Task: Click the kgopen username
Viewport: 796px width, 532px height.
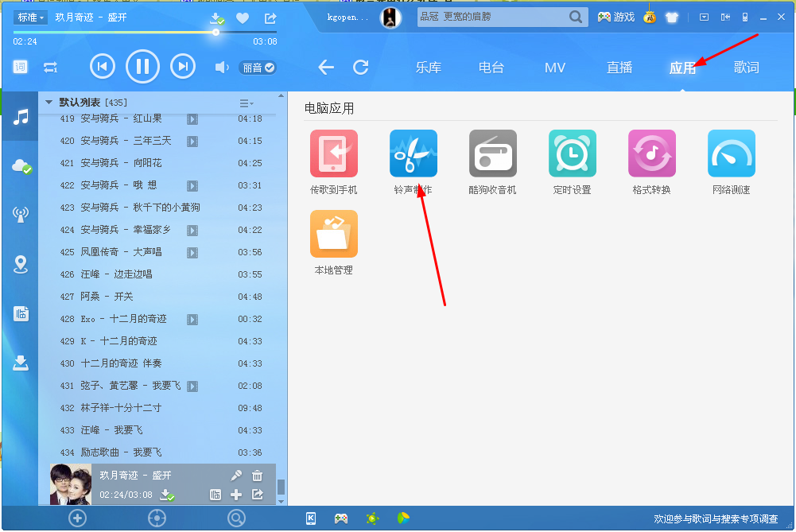Action: 348,17
